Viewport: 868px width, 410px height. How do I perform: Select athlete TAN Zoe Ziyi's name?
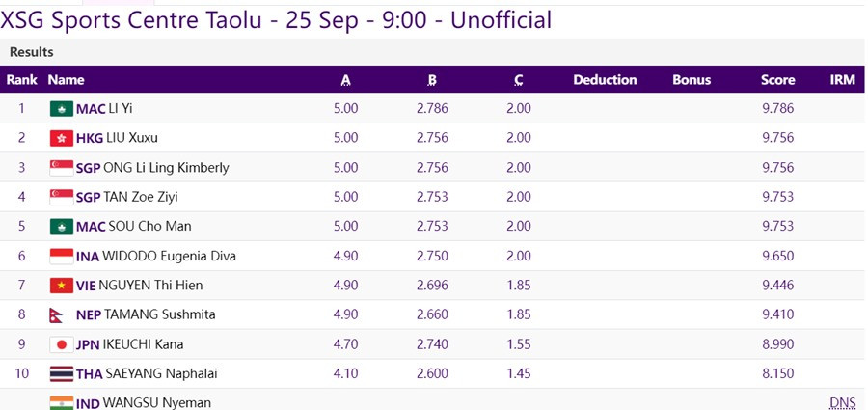(x=141, y=197)
